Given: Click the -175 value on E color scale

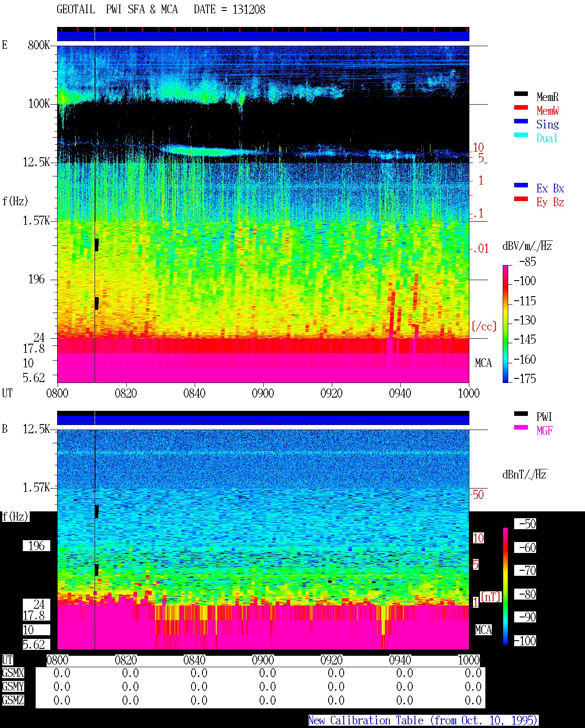Looking at the screenshot, I should point(525,378).
